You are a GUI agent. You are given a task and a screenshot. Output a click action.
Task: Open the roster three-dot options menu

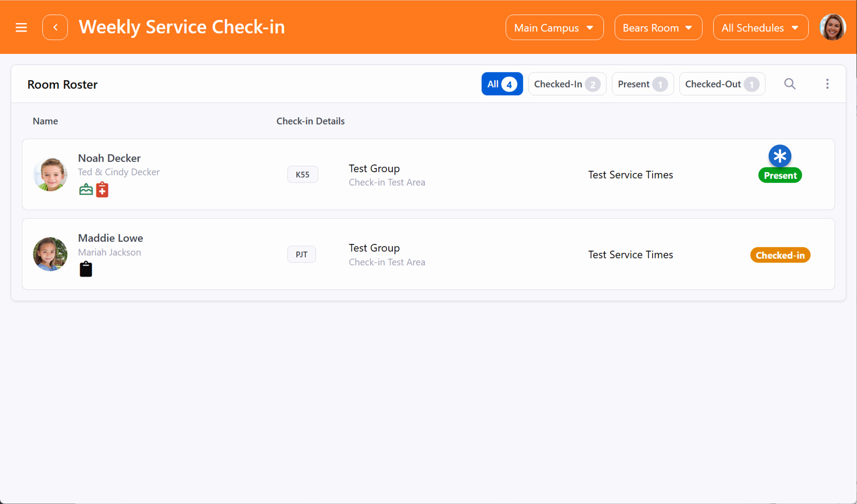(827, 84)
